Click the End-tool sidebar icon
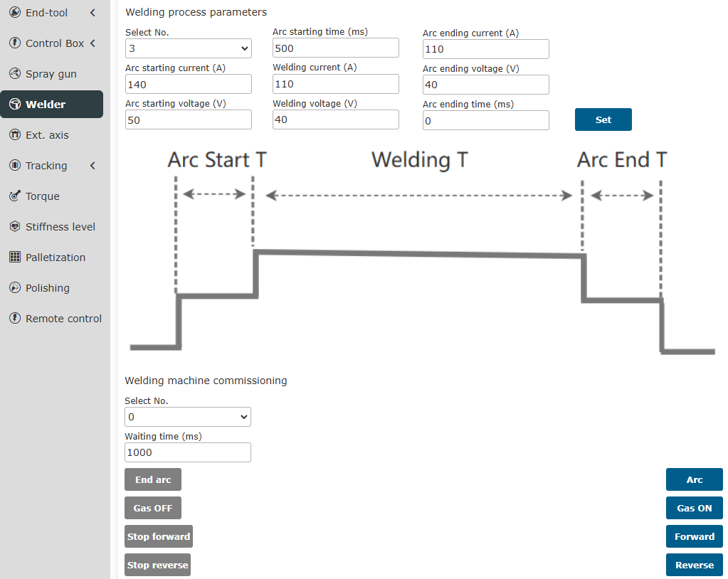 [14, 13]
